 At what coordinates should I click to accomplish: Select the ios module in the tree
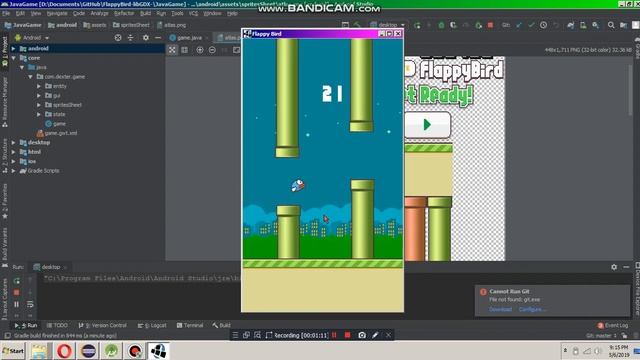coord(28,161)
